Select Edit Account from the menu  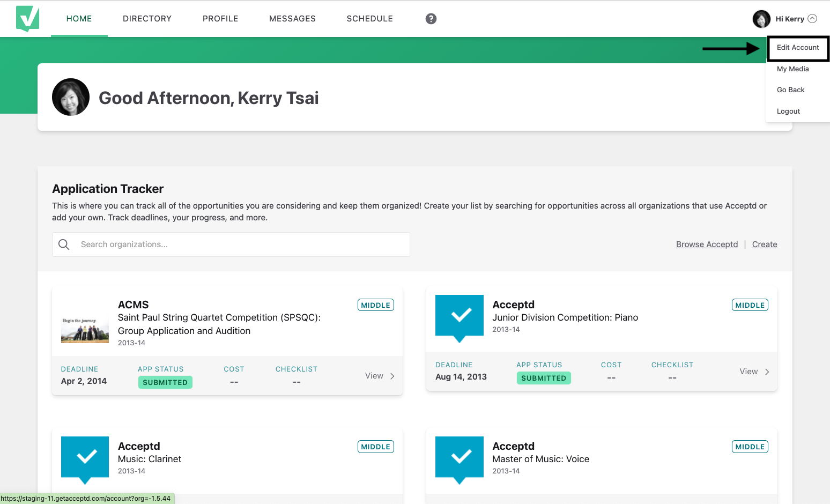click(798, 48)
